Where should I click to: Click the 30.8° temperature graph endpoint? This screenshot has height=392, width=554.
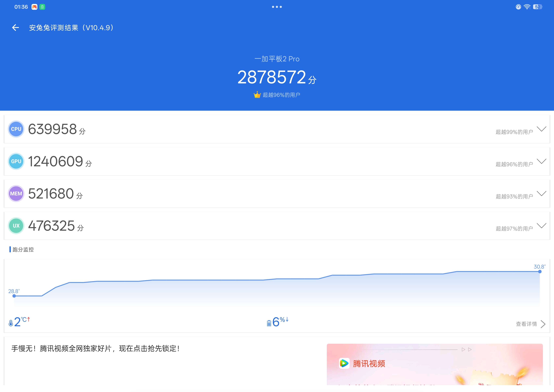click(540, 272)
